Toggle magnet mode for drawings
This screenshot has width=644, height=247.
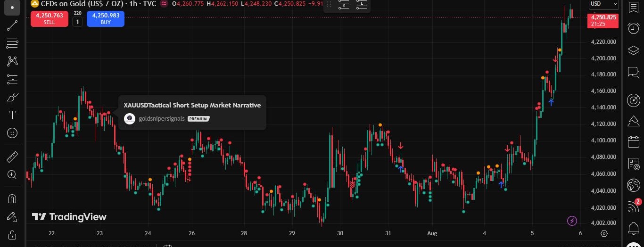click(x=12, y=198)
